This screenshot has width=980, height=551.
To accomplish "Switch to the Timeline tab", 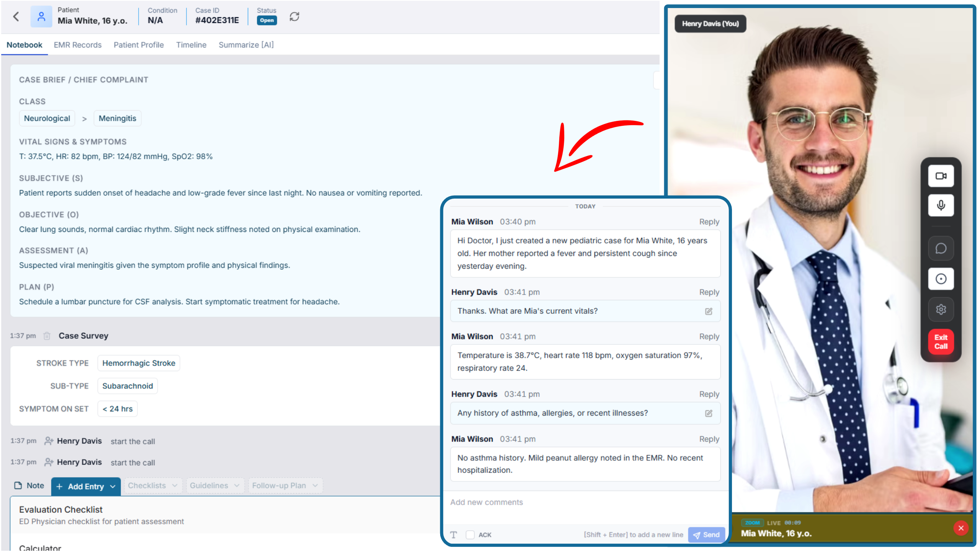I will pos(191,45).
